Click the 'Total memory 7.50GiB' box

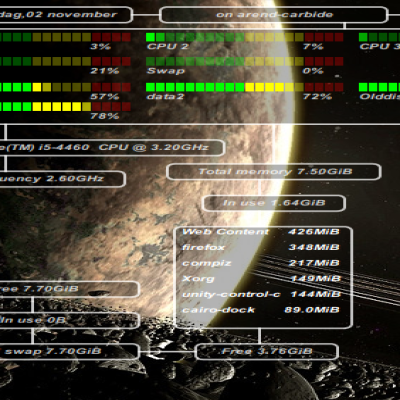pyautogui.click(x=274, y=172)
